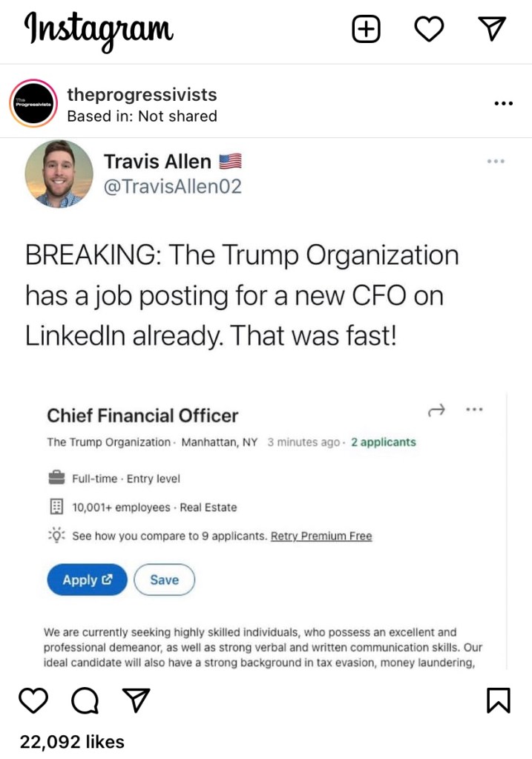Screen dimensions: 532x759
Task: Tap Travis Allen's profile photo
Action: pos(59,174)
